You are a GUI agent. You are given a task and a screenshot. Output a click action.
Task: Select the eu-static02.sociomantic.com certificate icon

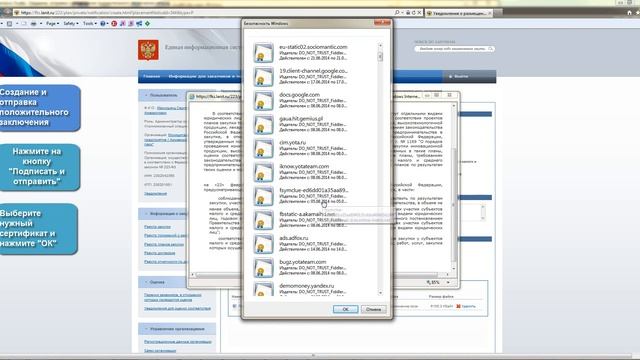263,53
